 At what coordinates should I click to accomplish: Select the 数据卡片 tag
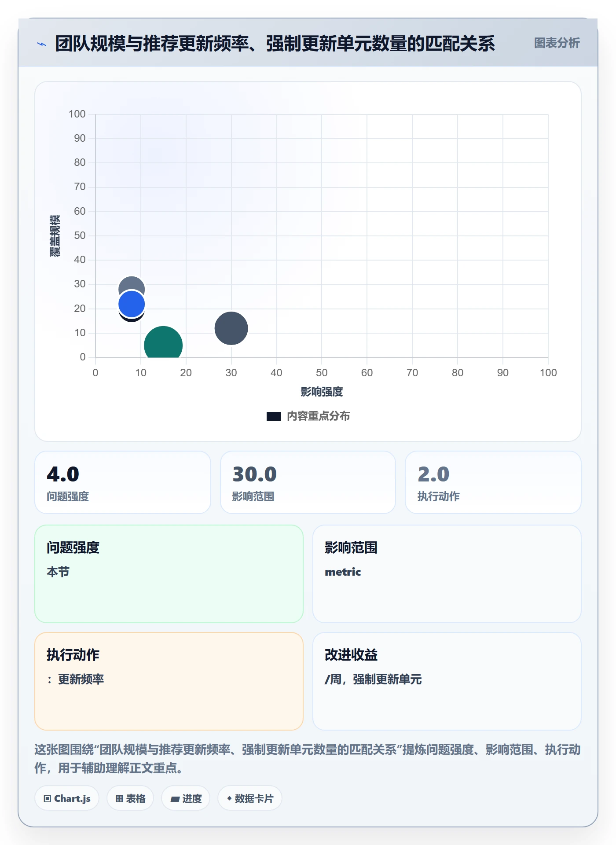click(250, 798)
